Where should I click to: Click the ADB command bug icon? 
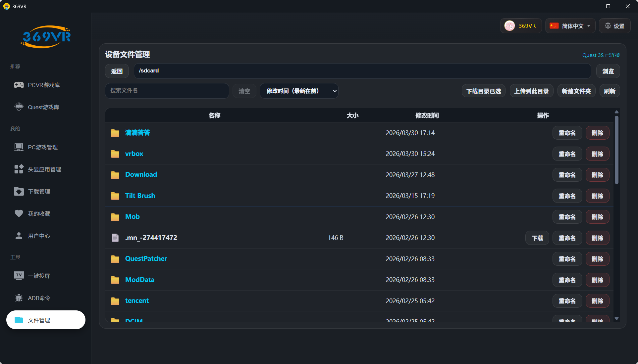point(19,298)
